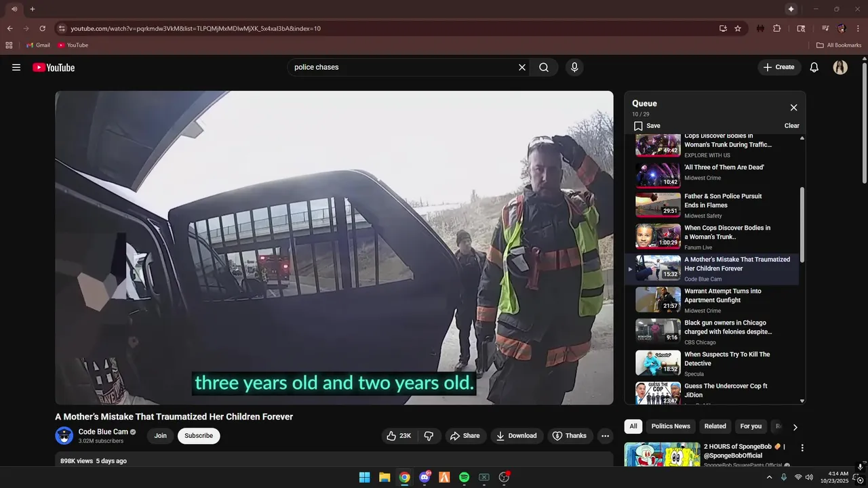Viewport: 868px width, 488px height.
Task: Open Code Blue Cam channel name link
Action: (103, 432)
